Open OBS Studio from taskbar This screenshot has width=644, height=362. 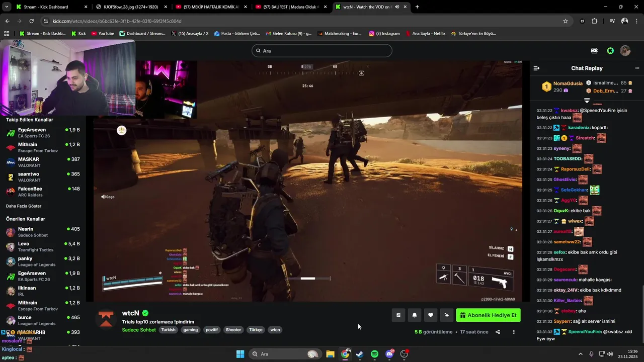coord(404,354)
